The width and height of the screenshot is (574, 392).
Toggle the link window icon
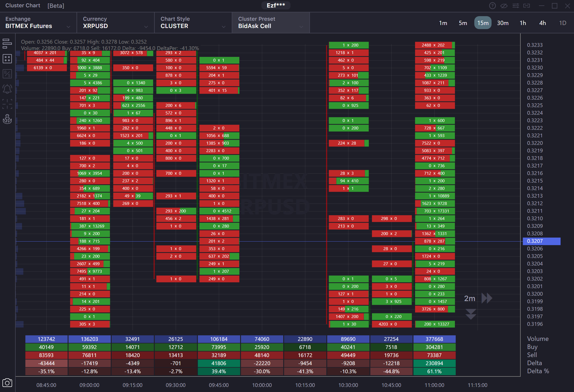coord(527,6)
